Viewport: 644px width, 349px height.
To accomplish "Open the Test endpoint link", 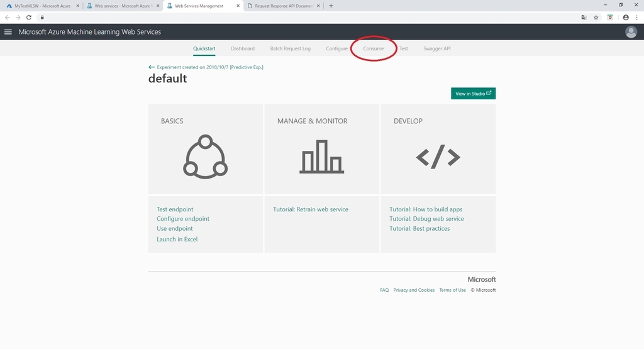I will tap(175, 209).
